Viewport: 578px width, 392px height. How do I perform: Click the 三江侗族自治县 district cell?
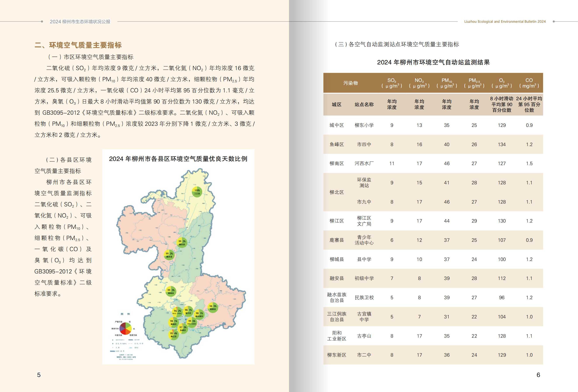point(336,317)
